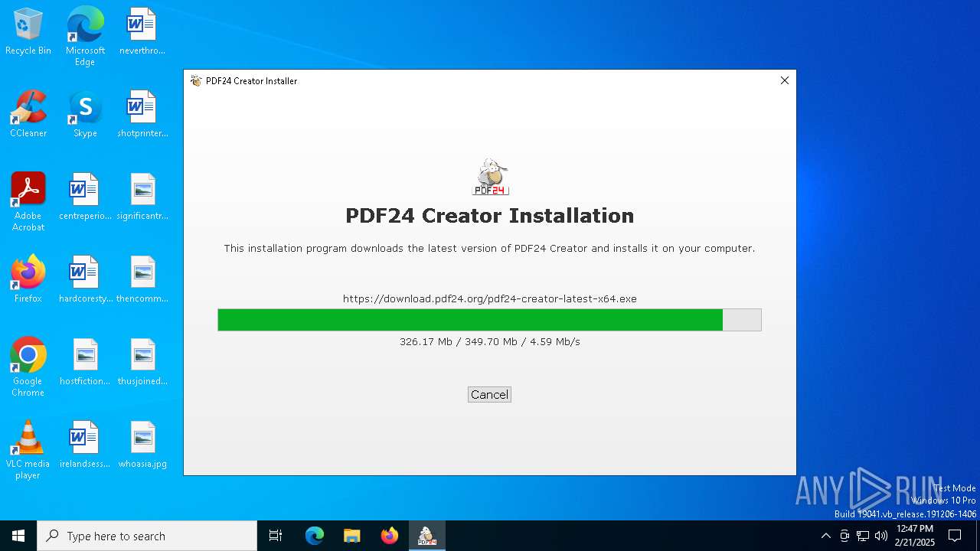Open File Explorer from taskbar
980x551 pixels.
coord(352,536)
